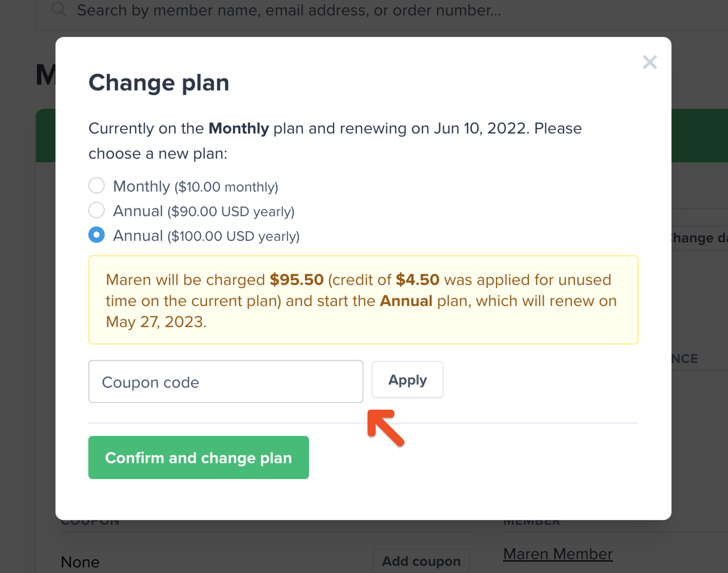Select the Monthly plan radio button
728x573 pixels.
(x=97, y=186)
